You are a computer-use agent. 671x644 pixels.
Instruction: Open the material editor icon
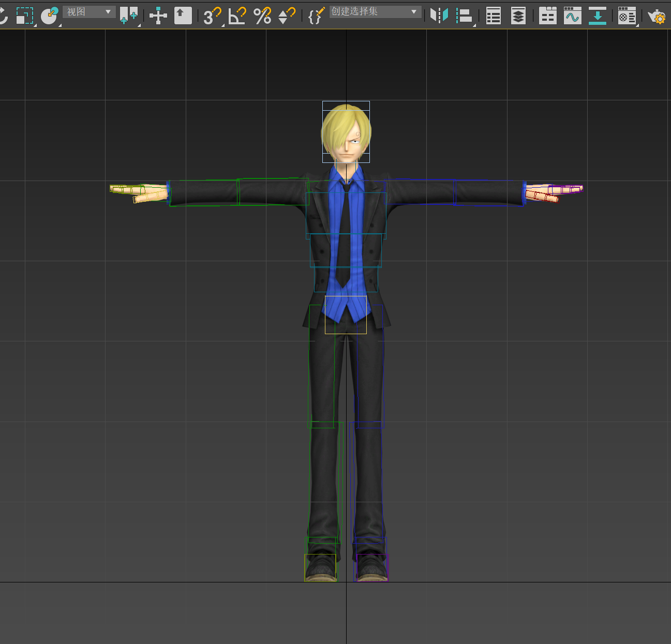tap(627, 16)
